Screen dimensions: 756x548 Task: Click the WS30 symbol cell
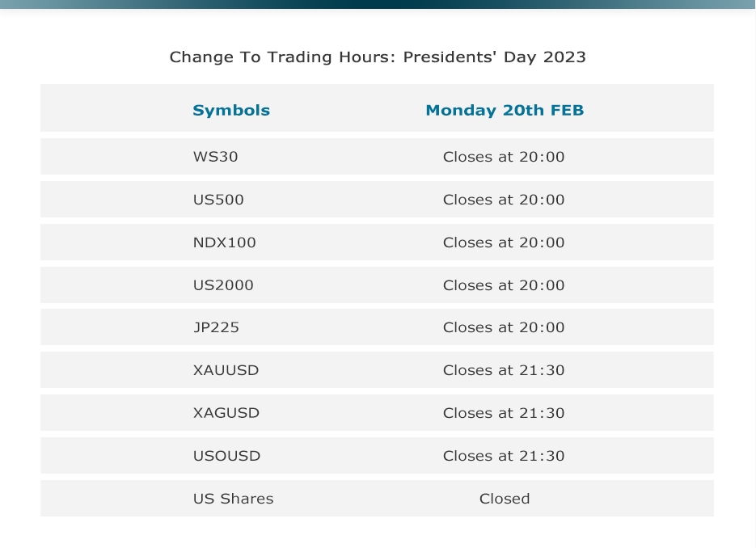tap(216, 157)
